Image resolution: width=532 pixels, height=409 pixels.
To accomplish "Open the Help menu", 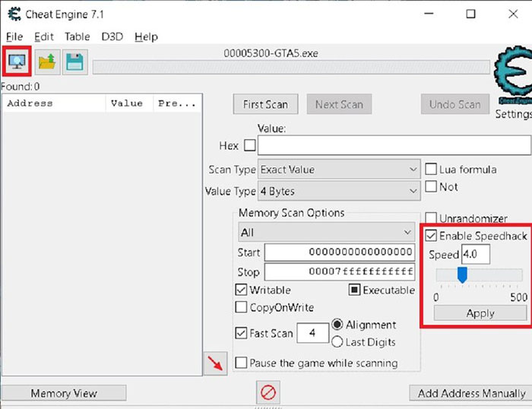I will (x=146, y=36).
